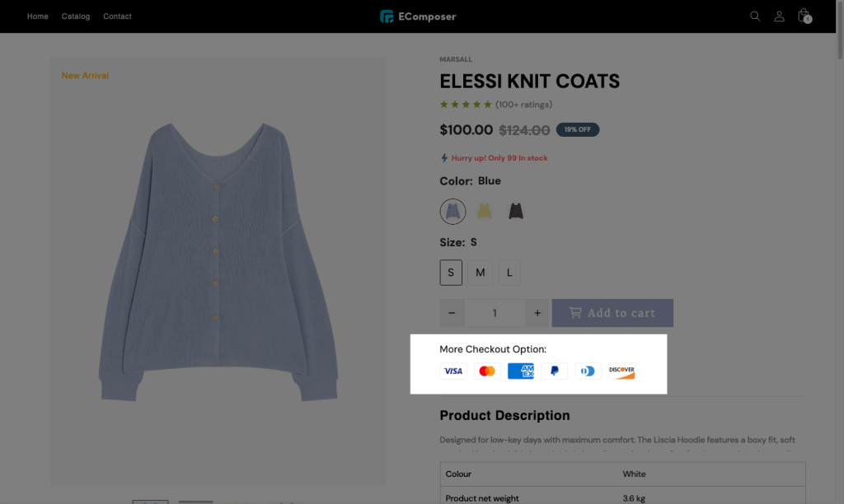Go to Contact menu item
This screenshot has height=504, width=844.
coord(117,16)
